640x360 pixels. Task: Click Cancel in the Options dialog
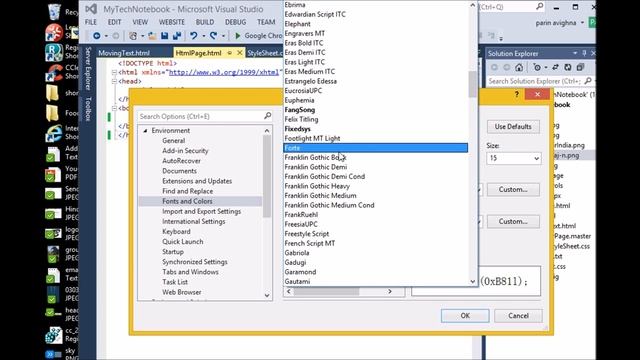tap(518, 316)
